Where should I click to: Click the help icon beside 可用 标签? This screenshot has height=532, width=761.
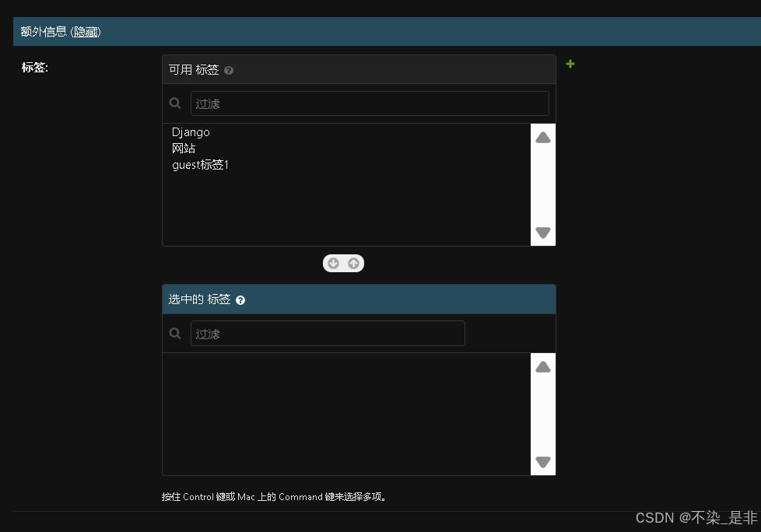pyautogui.click(x=229, y=70)
